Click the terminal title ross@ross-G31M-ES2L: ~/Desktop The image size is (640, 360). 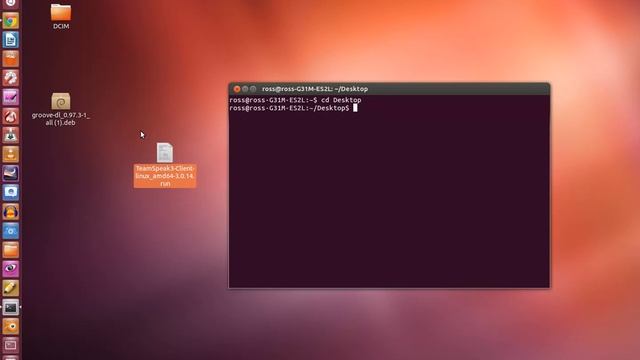(315, 89)
